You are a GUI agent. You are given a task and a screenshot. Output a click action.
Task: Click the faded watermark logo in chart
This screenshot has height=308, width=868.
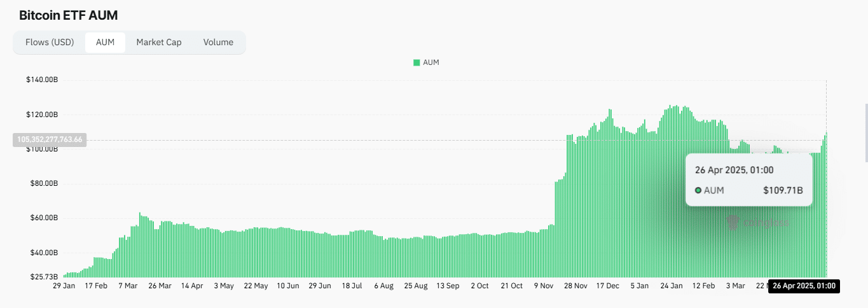coord(758,222)
